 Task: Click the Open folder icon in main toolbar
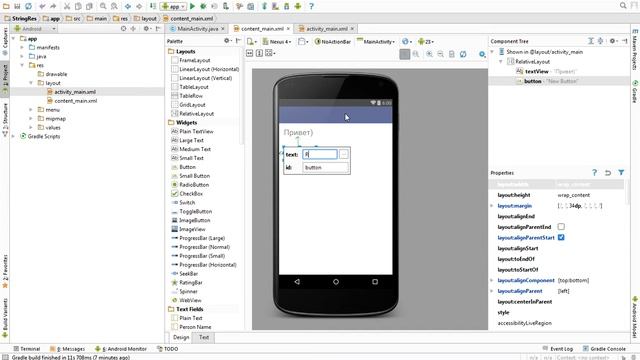pos(6,6)
